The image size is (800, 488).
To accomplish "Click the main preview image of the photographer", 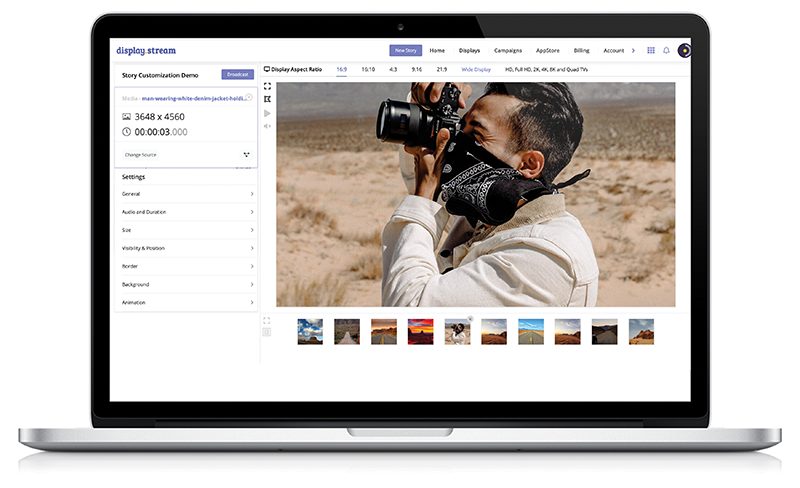I will pos(476,194).
